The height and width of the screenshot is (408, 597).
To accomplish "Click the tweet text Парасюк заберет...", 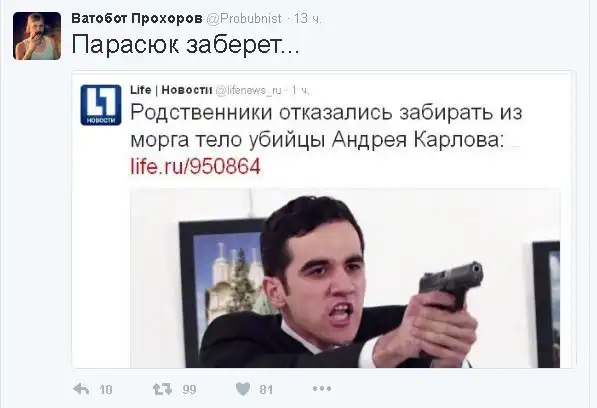I will coord(185,45).
